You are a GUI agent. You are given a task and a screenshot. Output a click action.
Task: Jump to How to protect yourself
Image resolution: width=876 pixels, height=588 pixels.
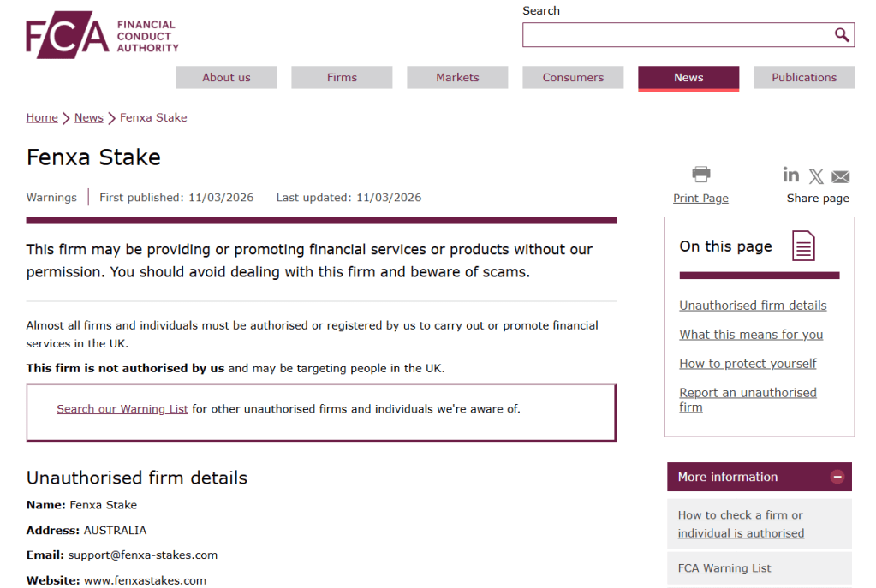tap(748, 364)
